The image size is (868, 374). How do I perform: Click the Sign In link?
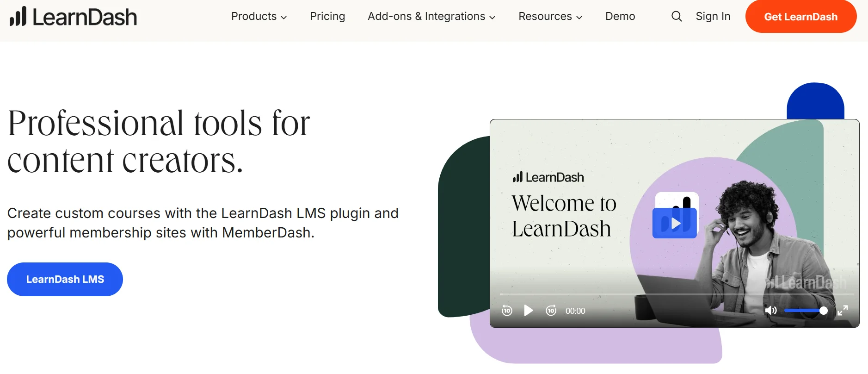click(x=713, y=17)
